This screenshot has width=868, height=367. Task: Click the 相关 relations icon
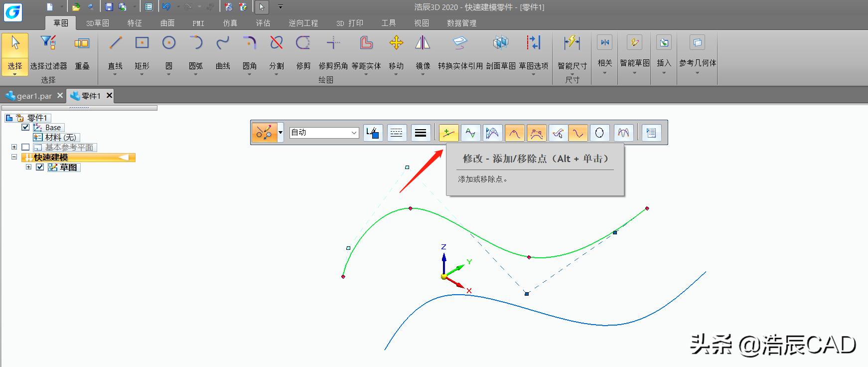click(605, 42)
